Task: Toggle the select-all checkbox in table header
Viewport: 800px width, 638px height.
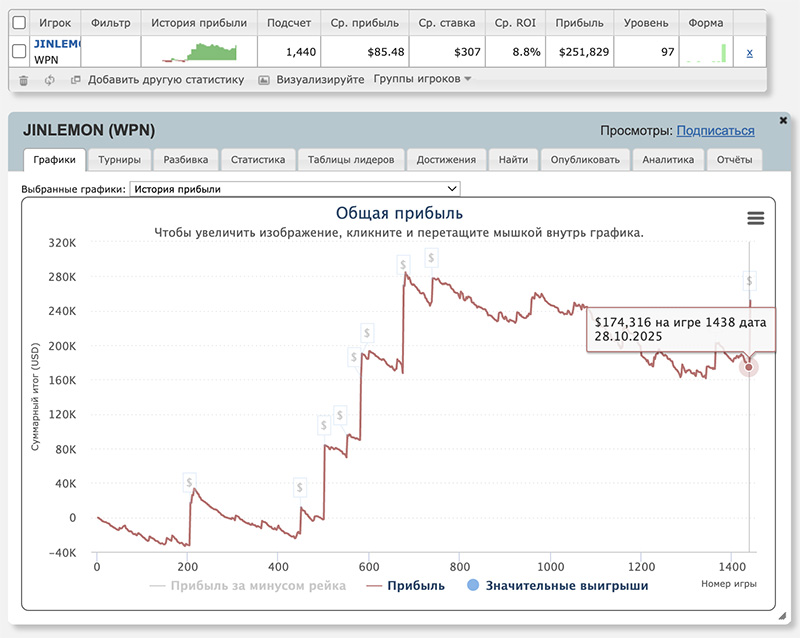Action: pyautogui.click(x=19, y=22)
